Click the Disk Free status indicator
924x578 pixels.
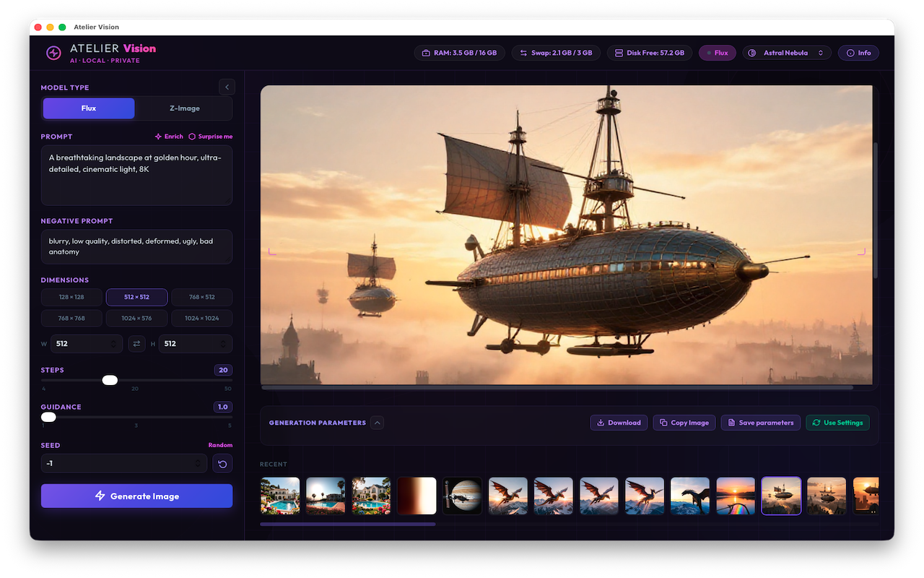tap(649, 53)
